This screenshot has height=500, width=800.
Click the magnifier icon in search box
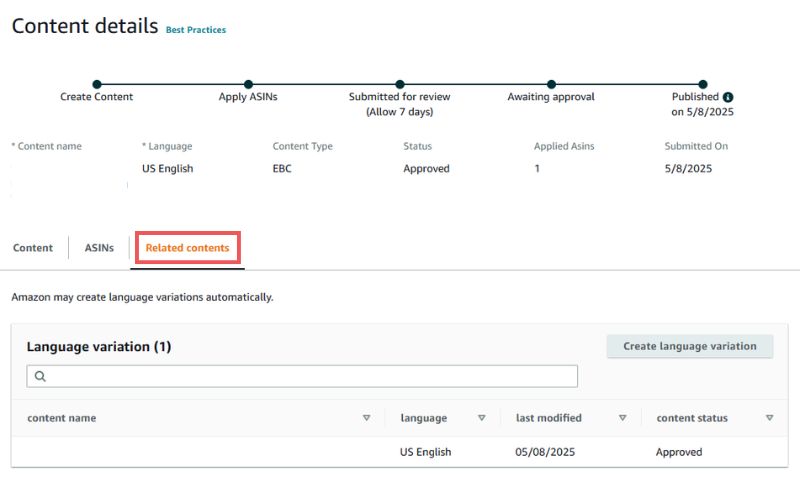[41, 376]
